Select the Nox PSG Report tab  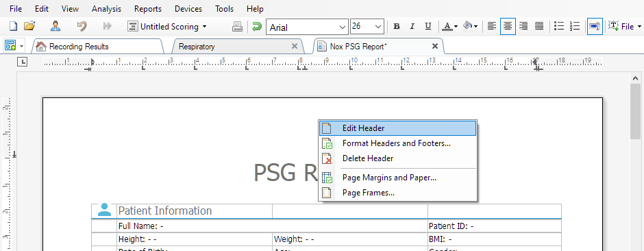[x=378, y=47]
